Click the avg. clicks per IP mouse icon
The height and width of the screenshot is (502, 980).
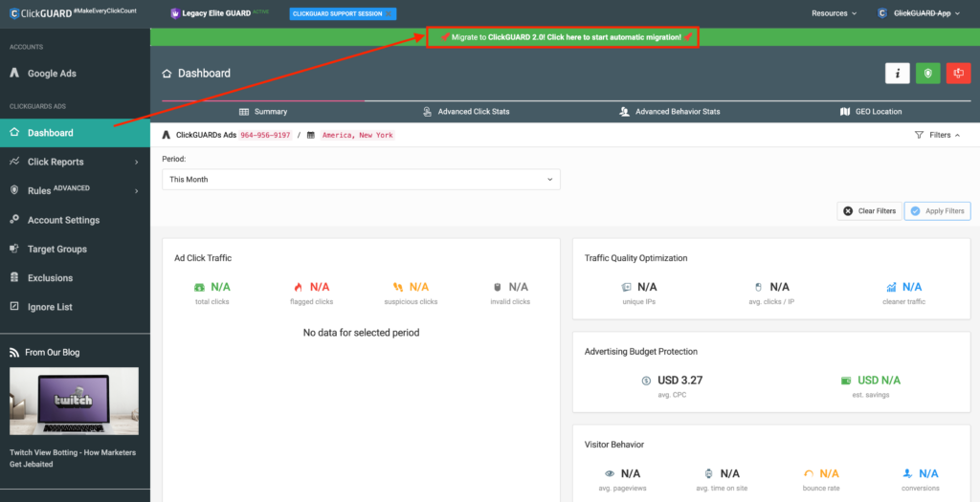pyautogui.click(x=759, y=287)
